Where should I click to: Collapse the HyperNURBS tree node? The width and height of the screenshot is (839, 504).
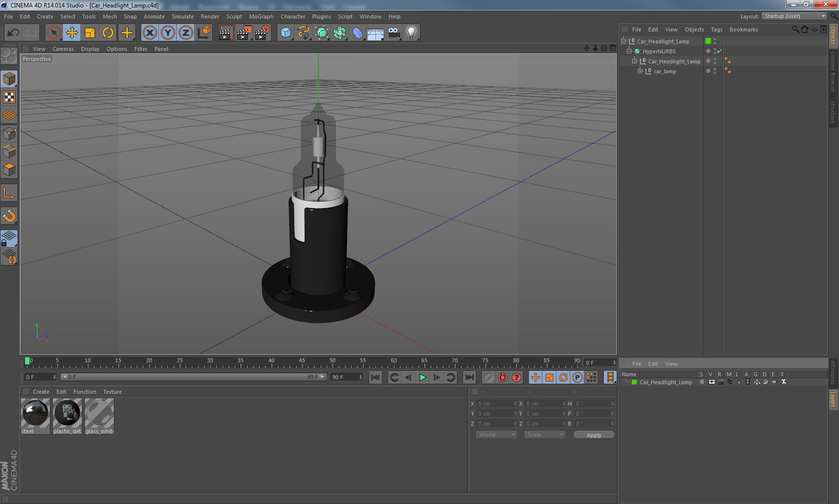pyautogui.click(x=629, y=51)
